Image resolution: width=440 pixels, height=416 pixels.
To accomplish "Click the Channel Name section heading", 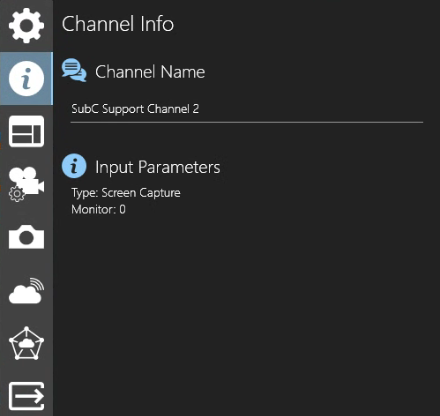I will [150, 72].
